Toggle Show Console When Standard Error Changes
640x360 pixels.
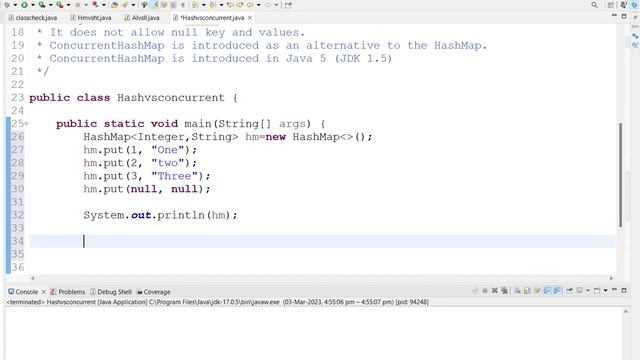tap(557, 291)
